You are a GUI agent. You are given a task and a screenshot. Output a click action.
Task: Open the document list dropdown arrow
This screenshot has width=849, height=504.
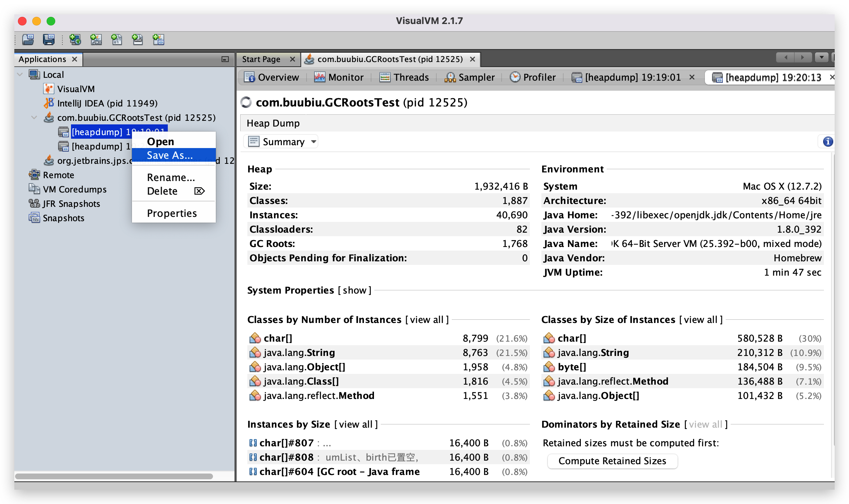821,57
